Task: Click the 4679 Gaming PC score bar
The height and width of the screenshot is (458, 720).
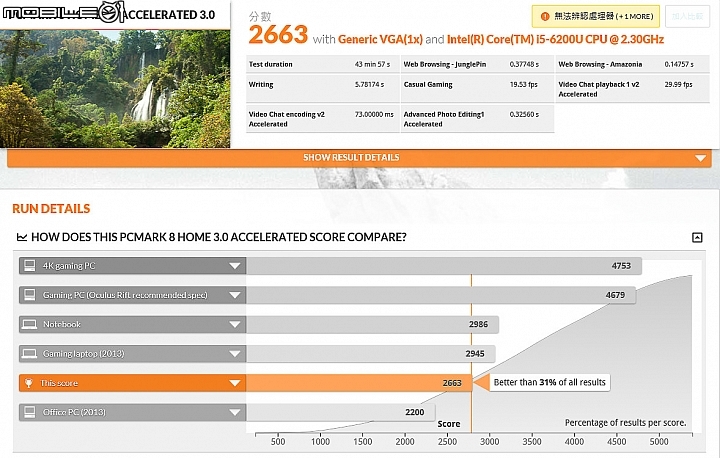Action: click(441, 295)
